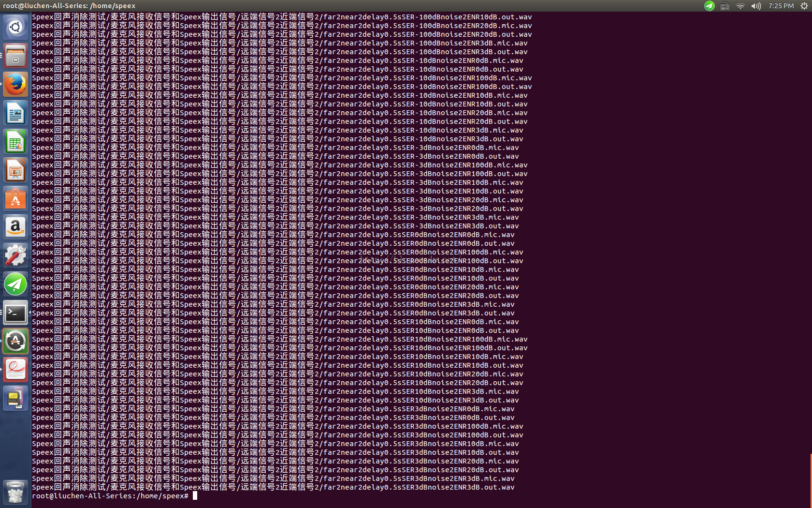The width and height of the screenshot is (812, 508).
Task: Click line ending SER-3dBnoise2ENR20dB.mic.wav
Action: [x=277, y=200]
